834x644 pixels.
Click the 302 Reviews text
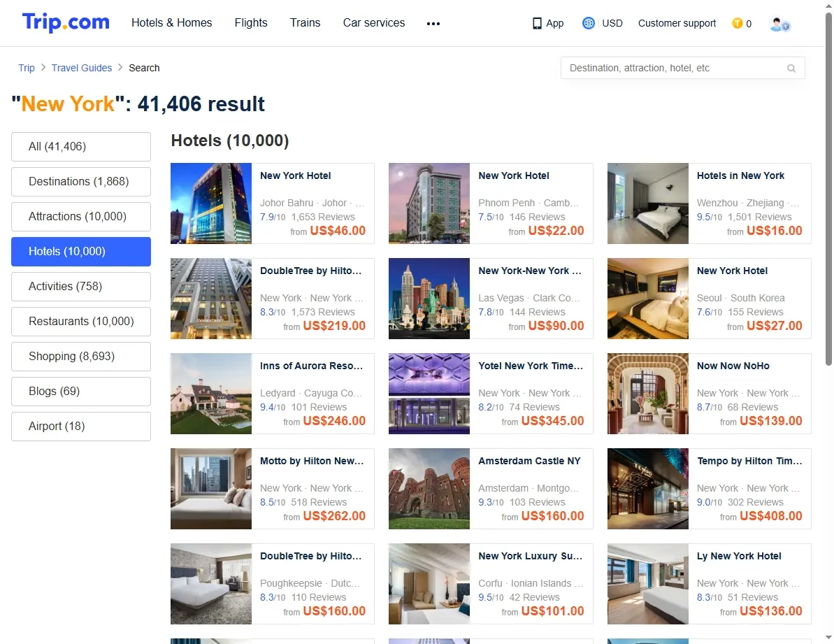click(x=755, y=503)
